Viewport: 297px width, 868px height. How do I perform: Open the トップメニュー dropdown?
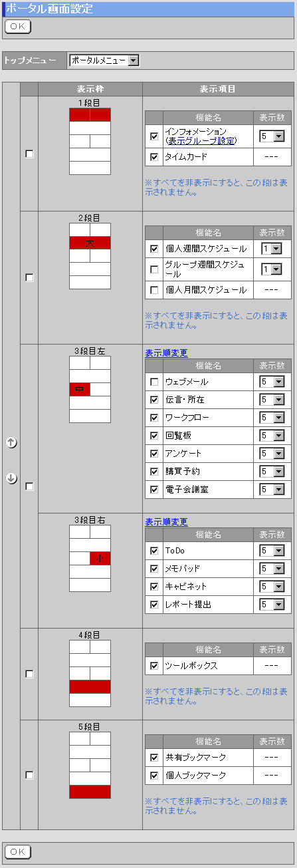pyautogui.click(x=104, y=61)
